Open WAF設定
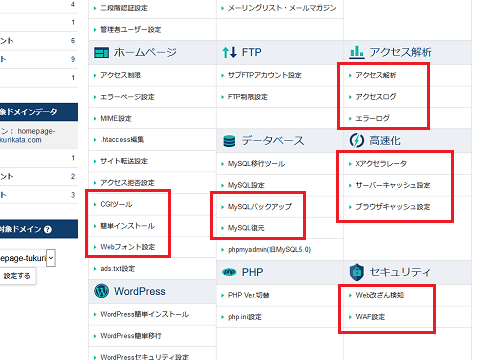Viewport: 480px width, 360px height. (370, 317)
